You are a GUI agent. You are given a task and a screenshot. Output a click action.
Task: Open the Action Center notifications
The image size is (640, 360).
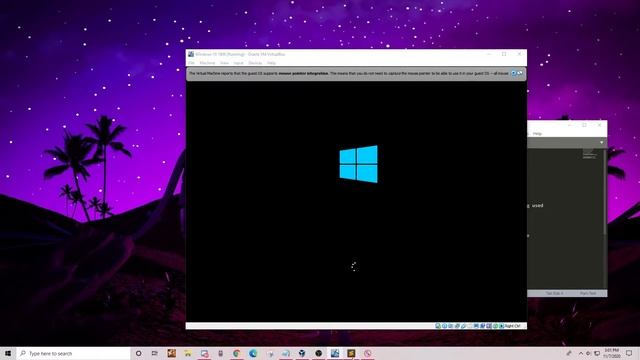coord(629,353)
